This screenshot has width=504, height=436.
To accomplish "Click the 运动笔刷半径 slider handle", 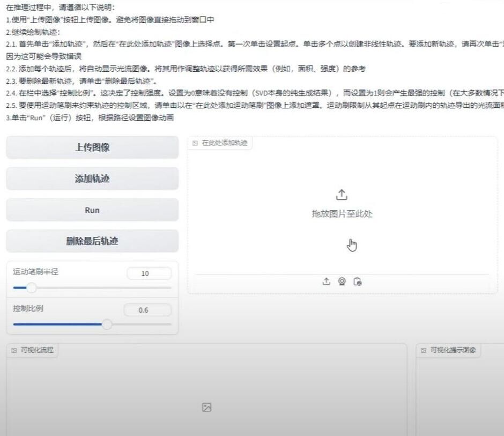I will (32, 288).
